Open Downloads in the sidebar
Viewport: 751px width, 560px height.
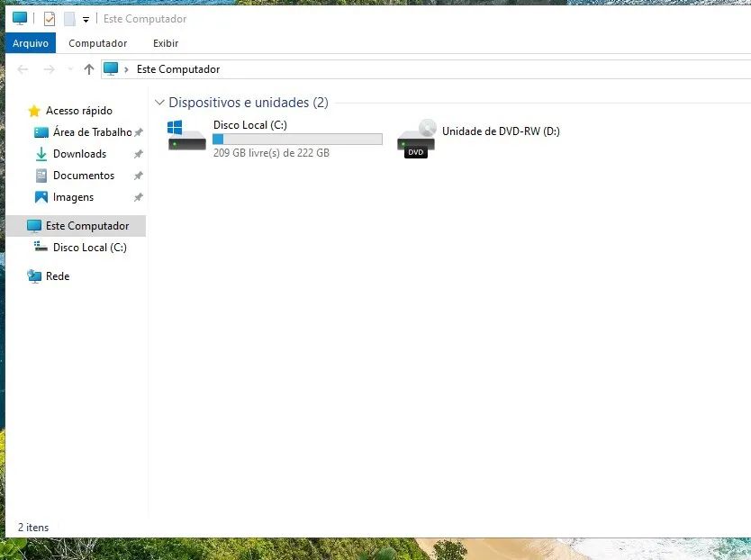[x=79, y=154]
